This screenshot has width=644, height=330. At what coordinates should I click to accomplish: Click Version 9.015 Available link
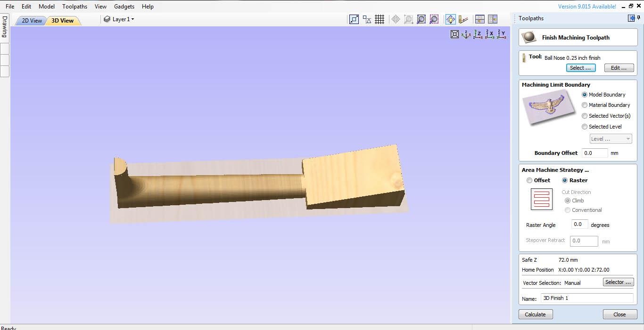[x=587, y=7]
